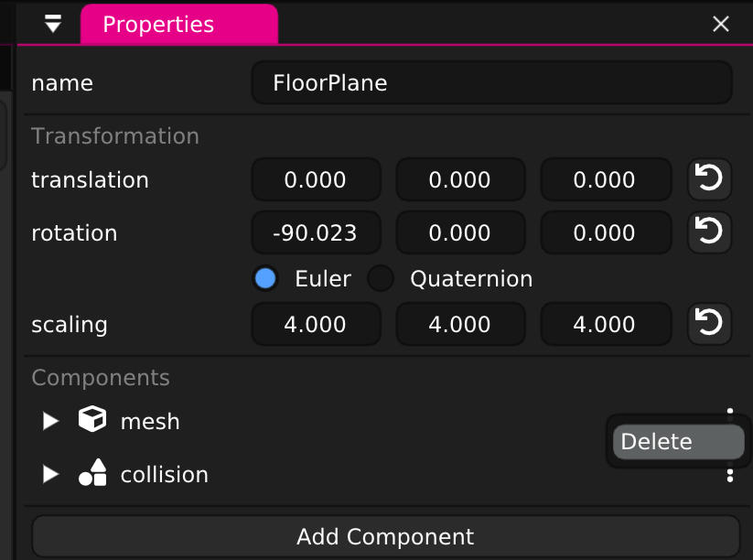This screenshot has width=753, height=560.
Task: Open the mesh component three-dot menu
Action: tap(729, 412)
